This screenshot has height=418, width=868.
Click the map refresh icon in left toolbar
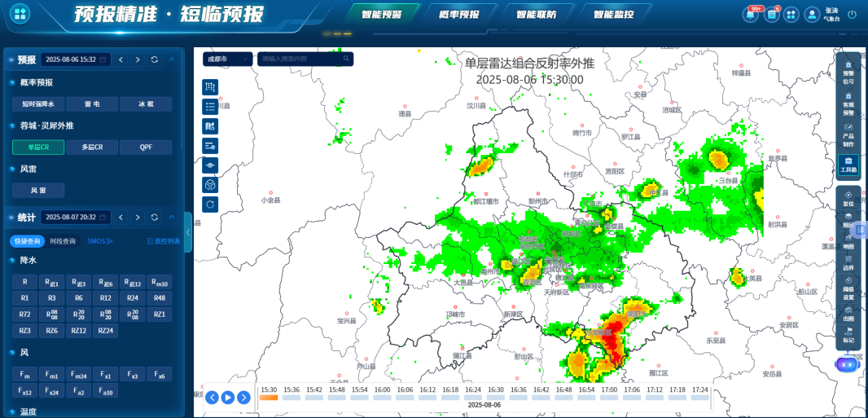point(210,205)
